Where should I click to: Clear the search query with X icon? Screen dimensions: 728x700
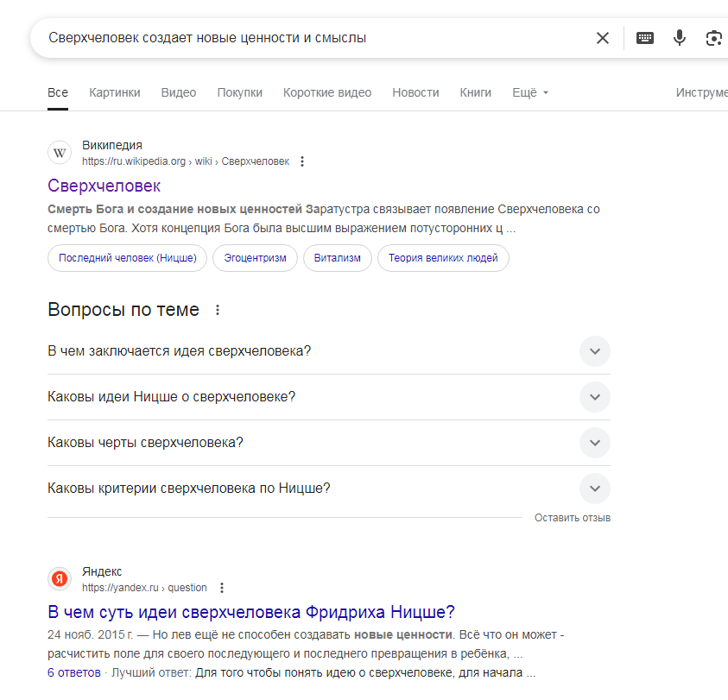602,38
